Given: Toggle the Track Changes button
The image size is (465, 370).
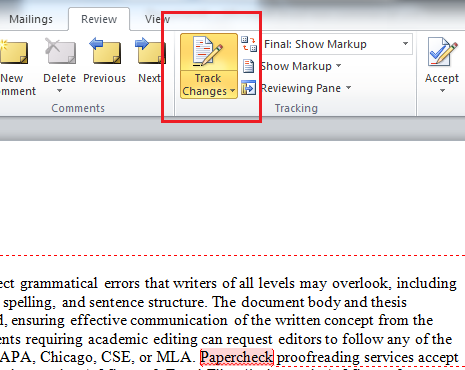Looking at the screenshot, I should tap(209, 52).
